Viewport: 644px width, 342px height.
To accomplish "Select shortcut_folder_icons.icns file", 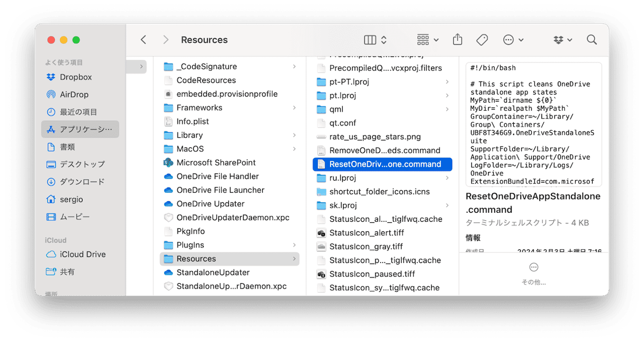I will (x=382, y=192).
